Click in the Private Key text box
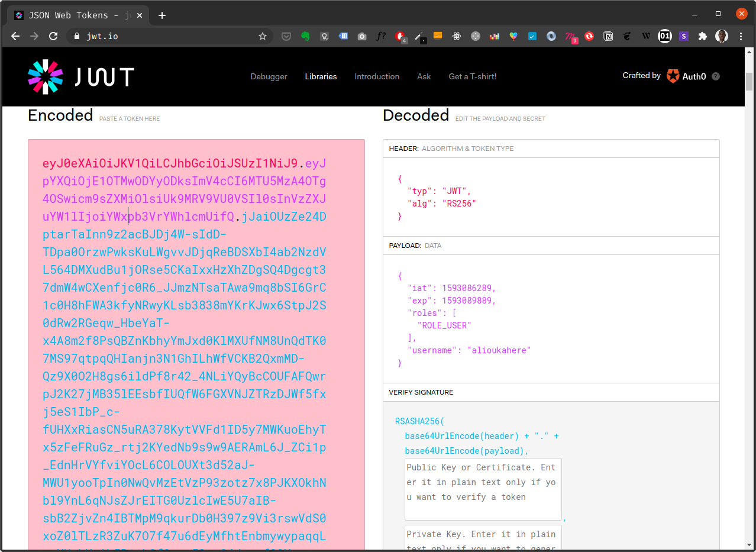This screenshot has height=552, width=756. [x=483, y=538]
